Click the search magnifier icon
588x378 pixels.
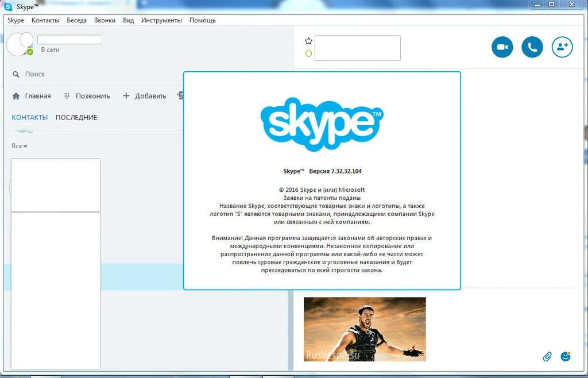[x=14, y=74]
